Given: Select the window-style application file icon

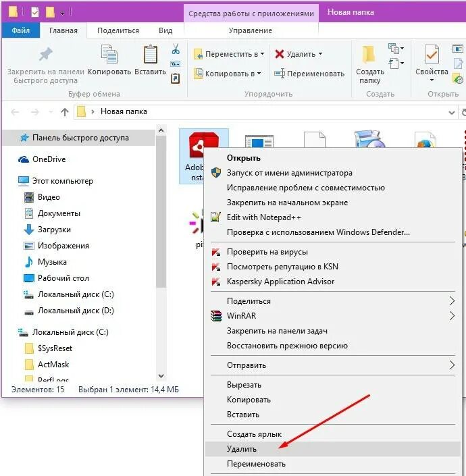Looking at the screenshot, I should click(x=259, y=142).
